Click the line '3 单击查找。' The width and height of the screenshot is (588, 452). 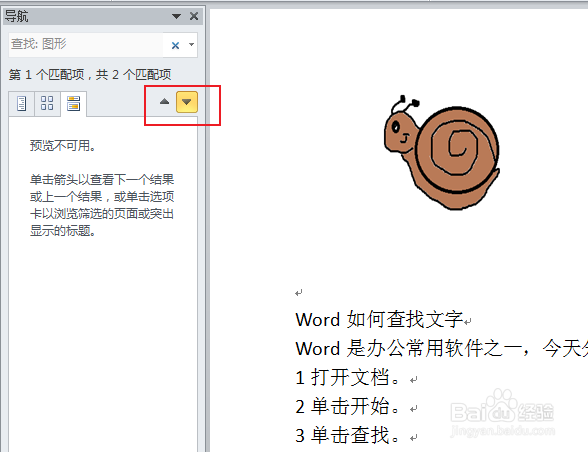[x=348, y=435]
